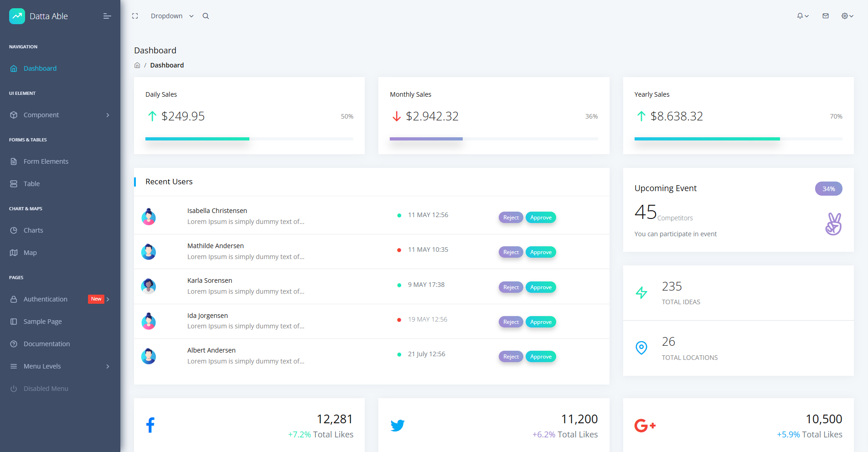Click Dashboard breadcrumb link
868x452 pixels.
click(167, 65)
